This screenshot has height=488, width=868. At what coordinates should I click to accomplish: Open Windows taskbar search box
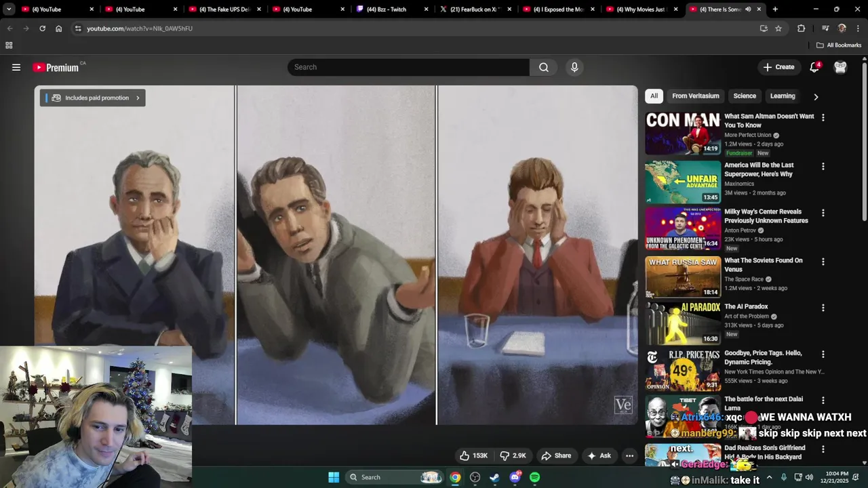tap(395, 477)
